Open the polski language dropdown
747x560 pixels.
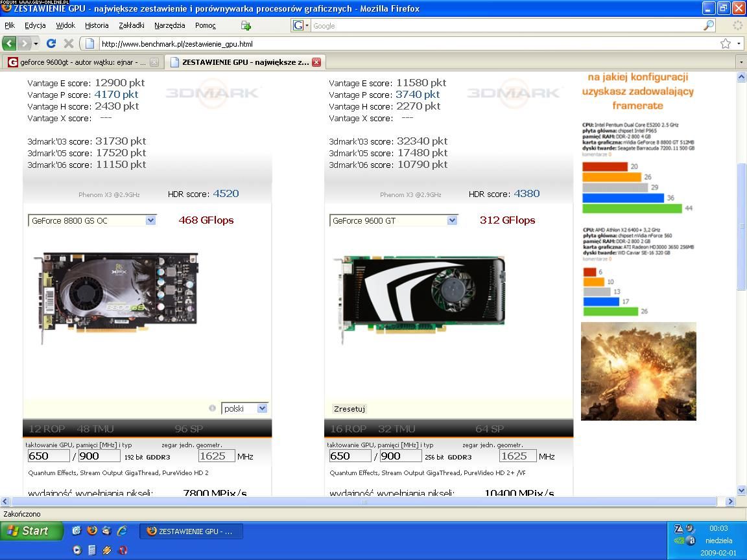coord(262,408)
